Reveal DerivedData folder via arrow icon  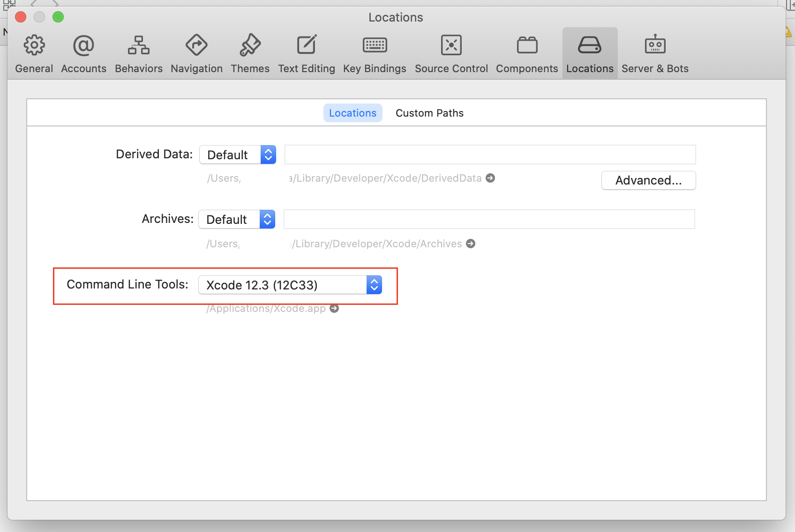point(490,178)
